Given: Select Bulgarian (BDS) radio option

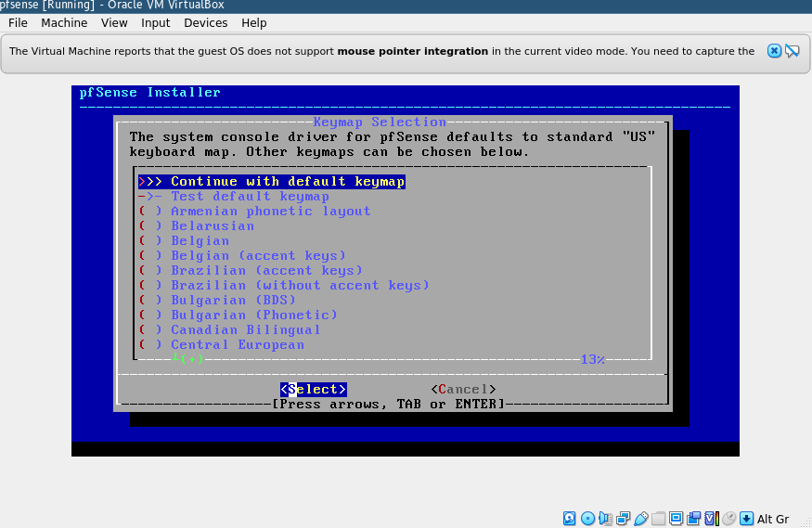Looking at the screenshot, I should click(x=216, y=301).
